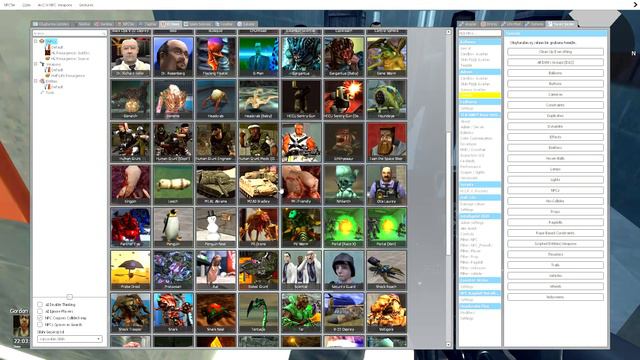
Task: Collapse the NPCs tree node
Action: (36, 41)
